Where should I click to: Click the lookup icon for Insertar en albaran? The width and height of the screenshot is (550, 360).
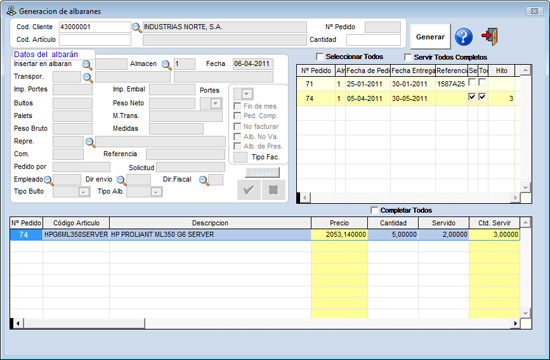coord(87,65)
